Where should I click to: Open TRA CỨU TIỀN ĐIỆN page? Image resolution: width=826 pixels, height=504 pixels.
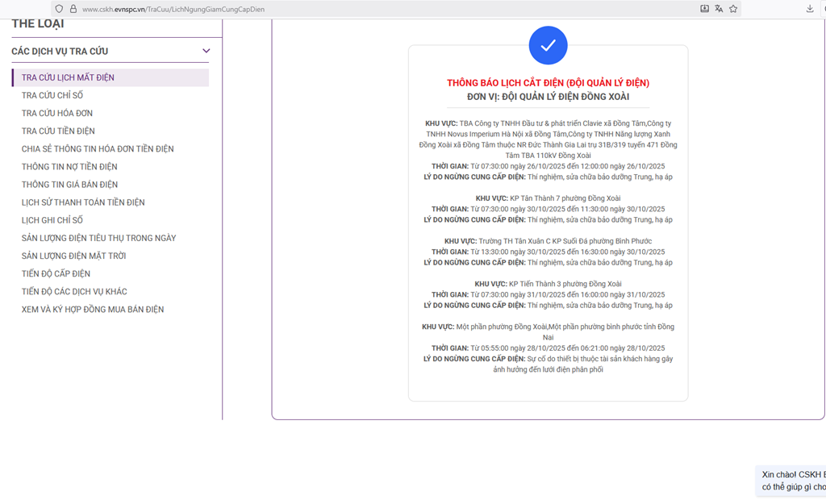tap(58, 131)
